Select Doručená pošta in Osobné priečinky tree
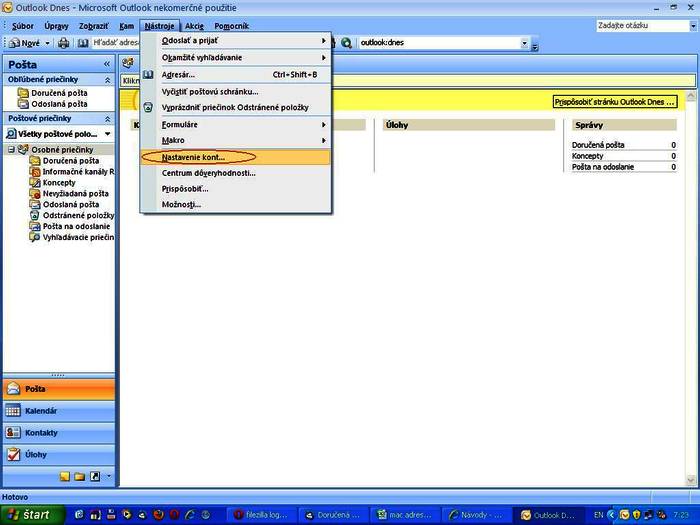 tap(71, 161)
